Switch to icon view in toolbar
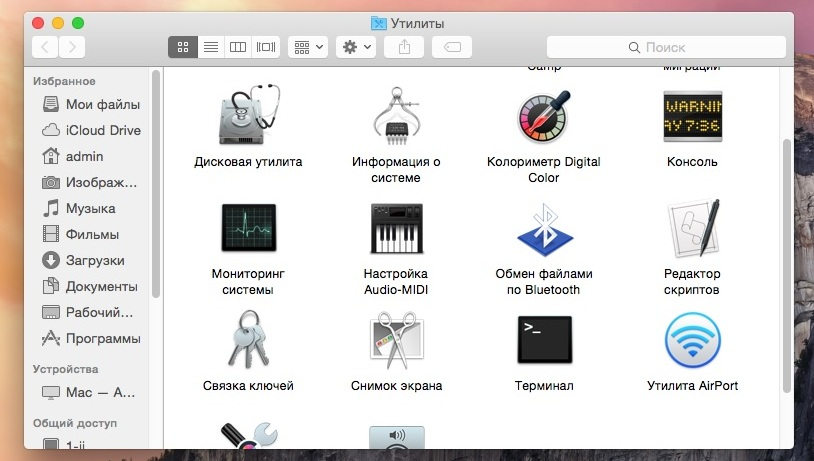 [x=183, y=47]
